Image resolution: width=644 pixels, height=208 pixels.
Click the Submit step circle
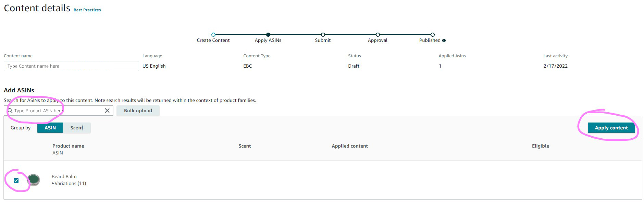tap(323, 35)
